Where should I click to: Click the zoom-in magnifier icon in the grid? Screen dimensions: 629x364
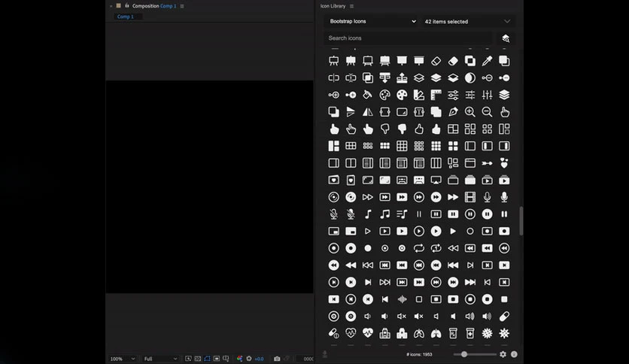(469, 112)
